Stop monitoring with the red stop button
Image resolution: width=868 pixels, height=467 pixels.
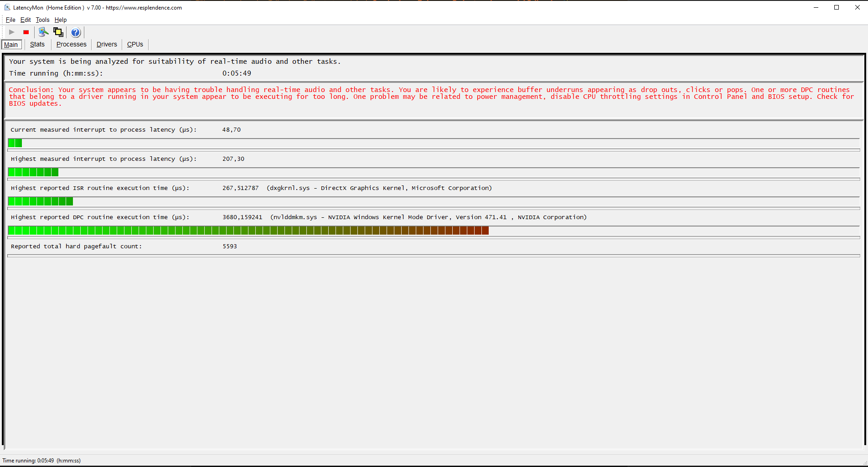tap(26, 32)
